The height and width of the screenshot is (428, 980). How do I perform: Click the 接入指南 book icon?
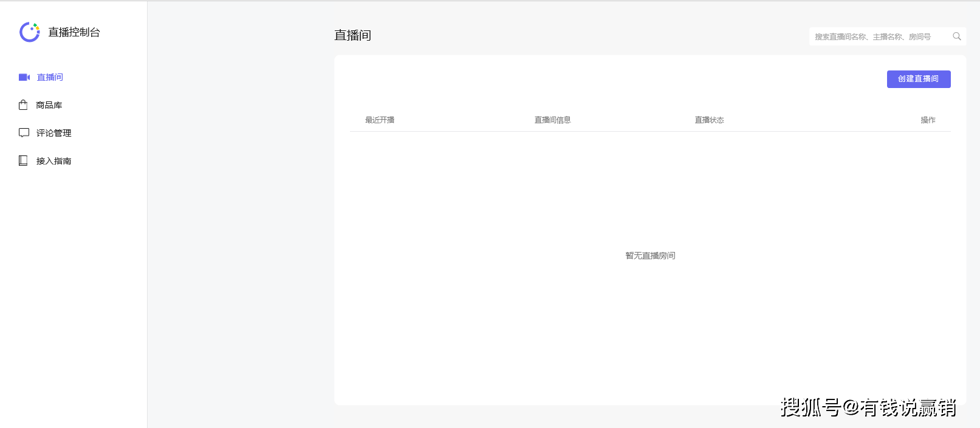click(23, 161)
